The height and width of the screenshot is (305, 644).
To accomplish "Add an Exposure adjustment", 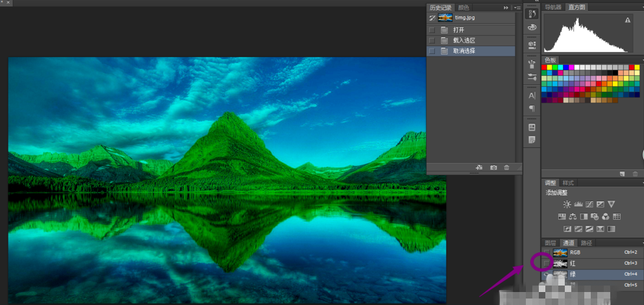I will click(601, 204).
